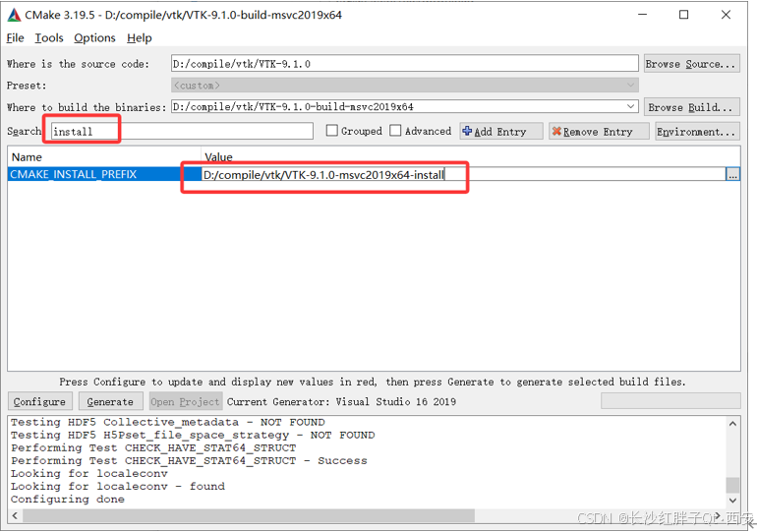Screen dimensions: 757x532
Task: Close the CMake window
Action: coord(726,15)
